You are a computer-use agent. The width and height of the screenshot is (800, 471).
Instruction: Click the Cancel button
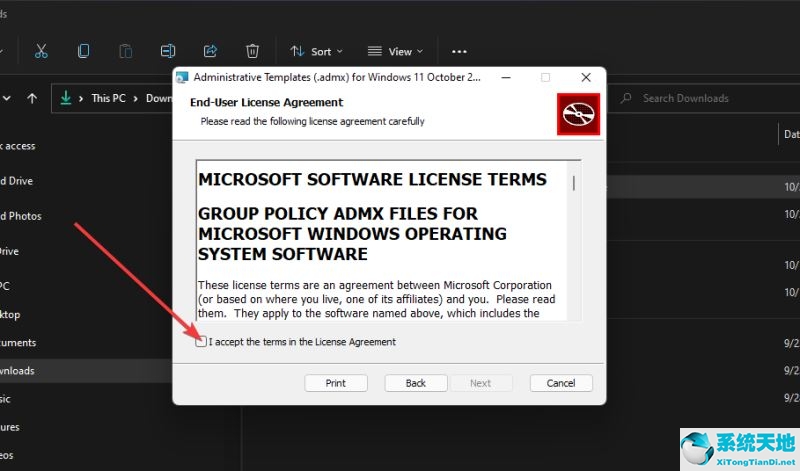(561, 383)
